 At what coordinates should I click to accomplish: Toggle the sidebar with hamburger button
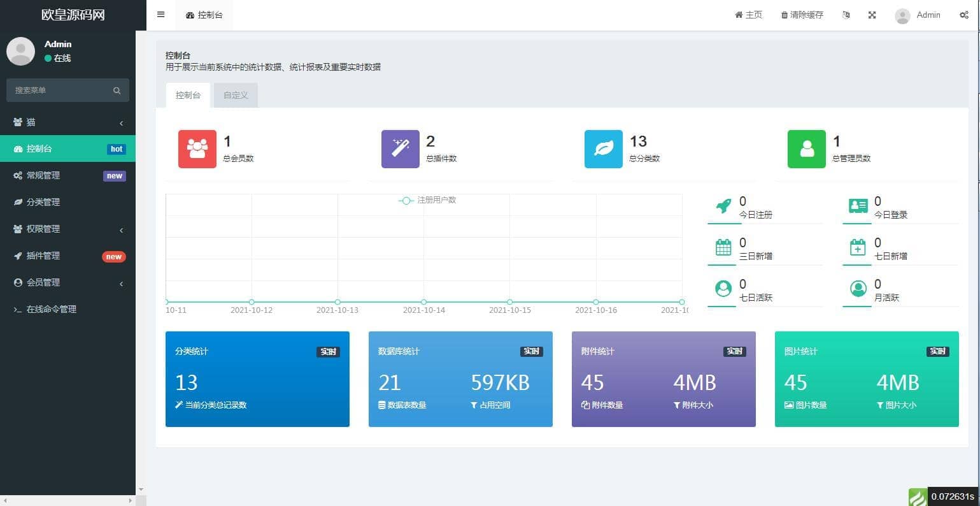click(x=160, y=15)
